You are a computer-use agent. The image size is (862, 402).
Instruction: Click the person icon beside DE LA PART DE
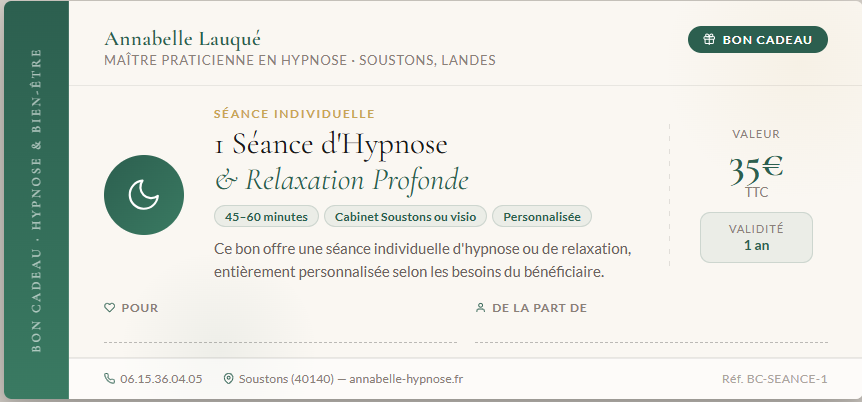pyautogui.click(x=480, y=308)
